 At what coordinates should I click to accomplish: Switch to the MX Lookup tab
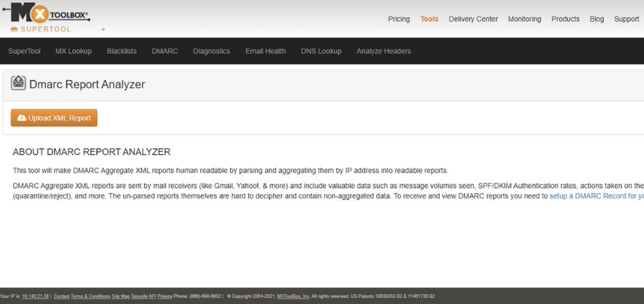(x=73, y=51)
